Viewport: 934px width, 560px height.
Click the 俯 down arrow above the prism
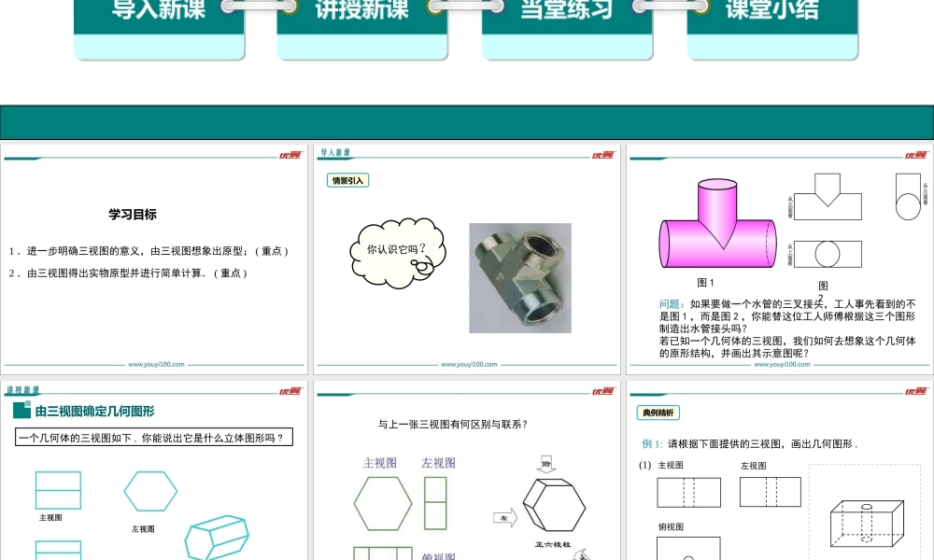pyautogui.click(x=545, y=464)
